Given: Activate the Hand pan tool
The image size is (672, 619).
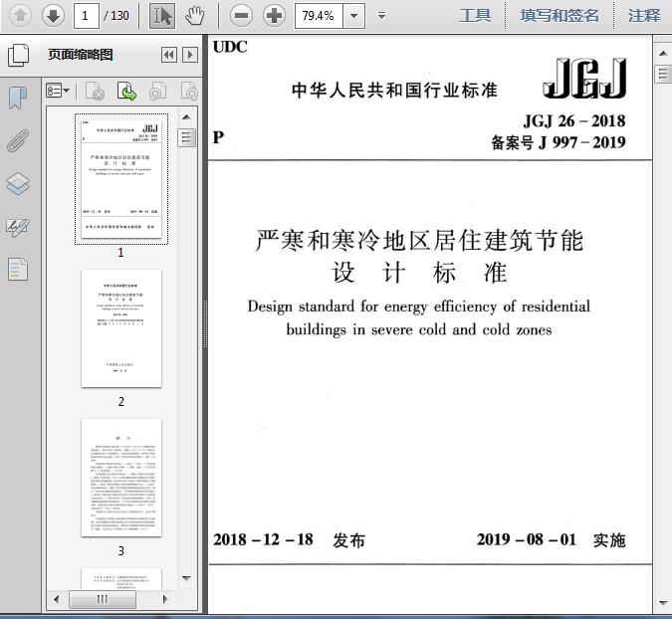Looking at the screenshot, I should click(195, 16).
